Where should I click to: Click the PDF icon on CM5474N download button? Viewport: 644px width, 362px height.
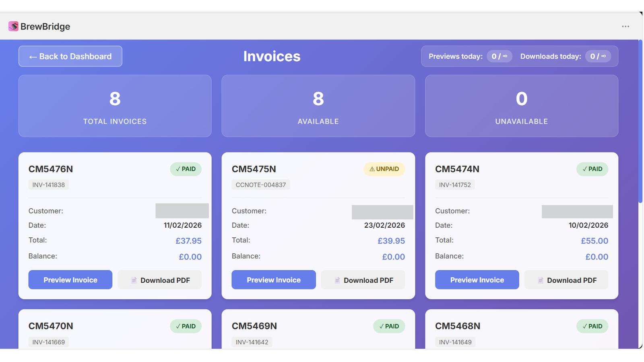pos(541,280)
